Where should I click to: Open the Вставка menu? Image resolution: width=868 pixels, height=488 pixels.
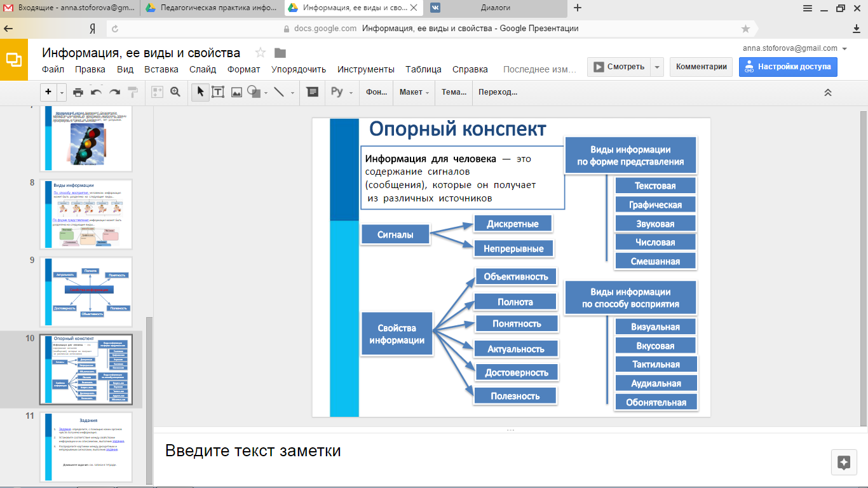point(161,69)
